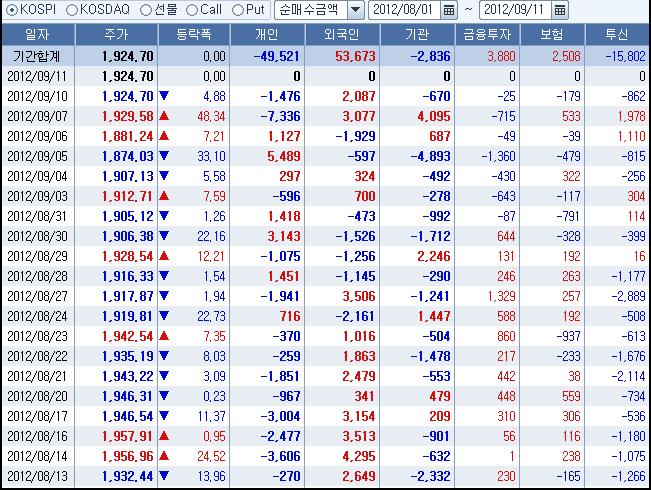Click the 보험 value -937
The width and height of the screenshot is (651, 490).
pyautogui.click(x=568, y=336)
